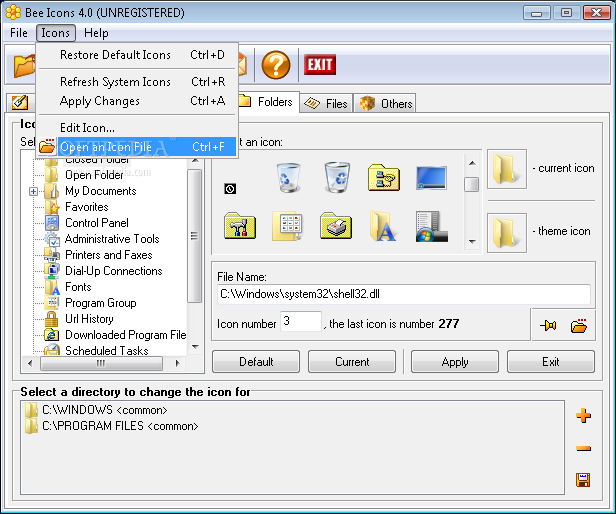Click the icon grid scroll up arrow
This screenshot has height=514, width=616.
pos(472,163)
